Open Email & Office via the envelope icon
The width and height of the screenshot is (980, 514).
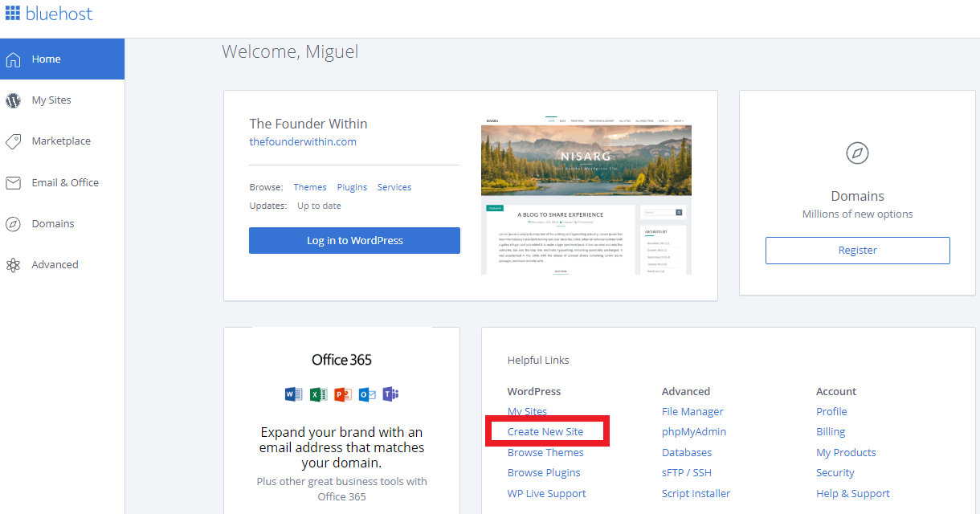click(14, 182)
